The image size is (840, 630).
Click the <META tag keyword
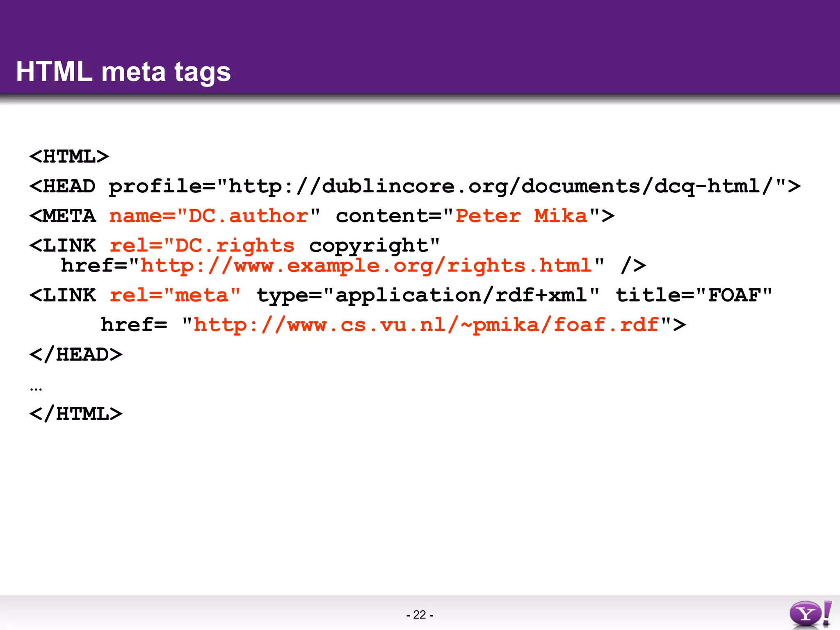[x=63, y=216]
